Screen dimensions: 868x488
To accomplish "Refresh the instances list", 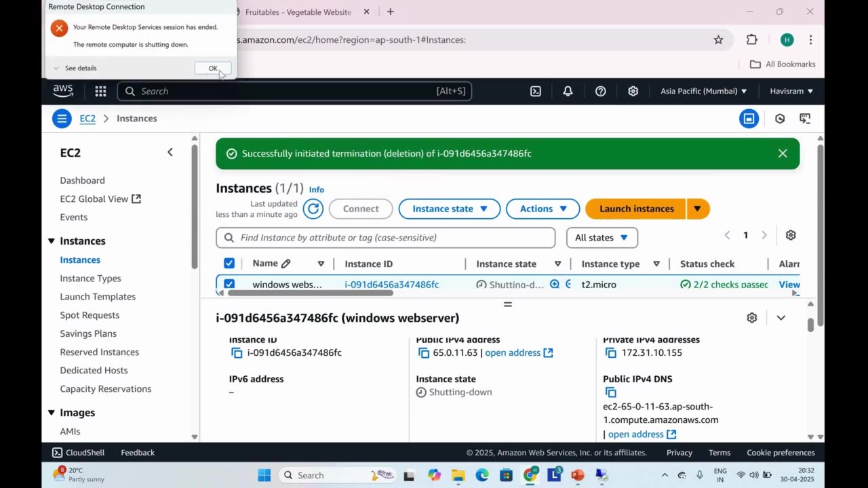I will click(x=313, y=209).
